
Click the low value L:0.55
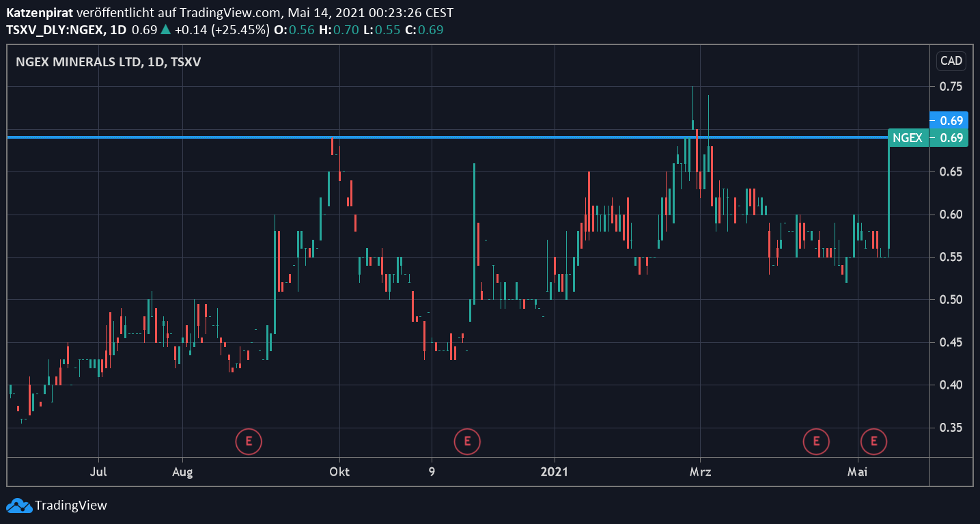coord(380,30)
